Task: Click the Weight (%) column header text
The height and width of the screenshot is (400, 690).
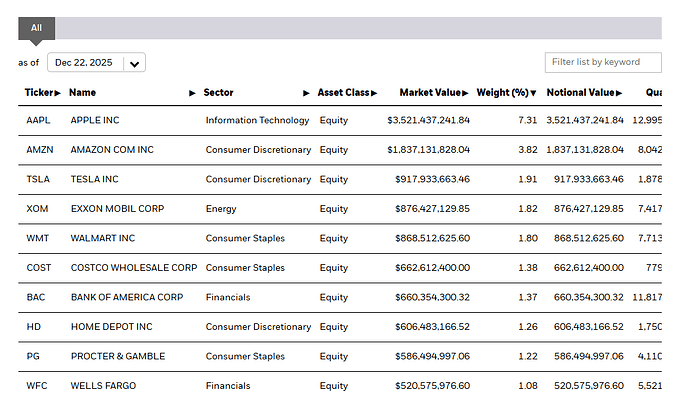Action: (x=501, y=93)
